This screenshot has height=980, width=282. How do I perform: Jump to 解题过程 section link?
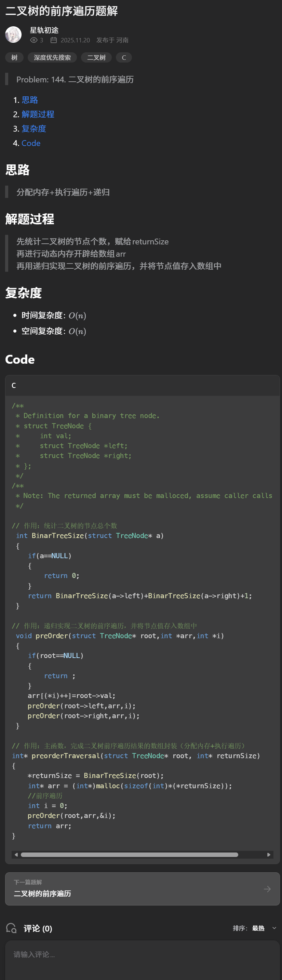(x=38, y=115)
